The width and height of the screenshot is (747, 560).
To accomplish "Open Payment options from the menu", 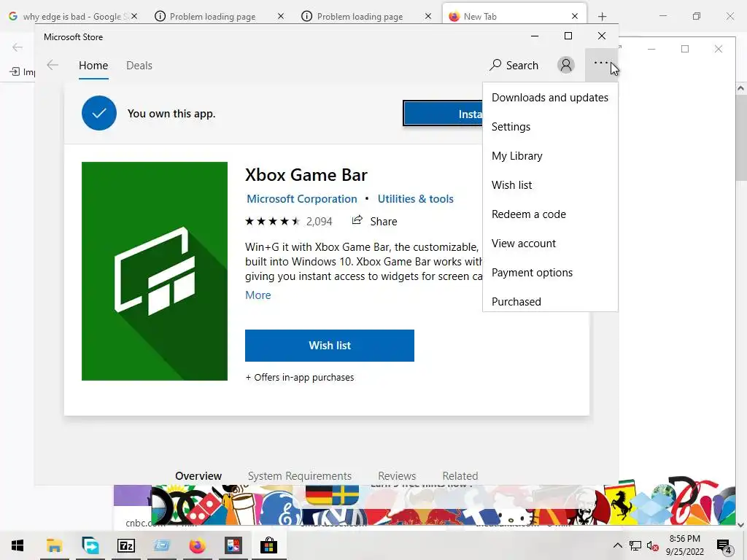I will point(550,273).
